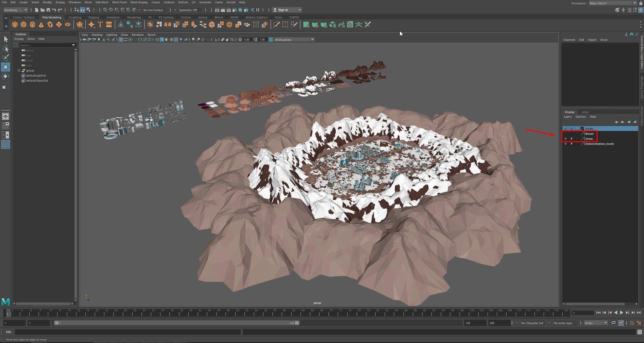The image size is (644, 343).
Task: Create a polygon sphere from the shelf
Action: click(x=15, y=25)
